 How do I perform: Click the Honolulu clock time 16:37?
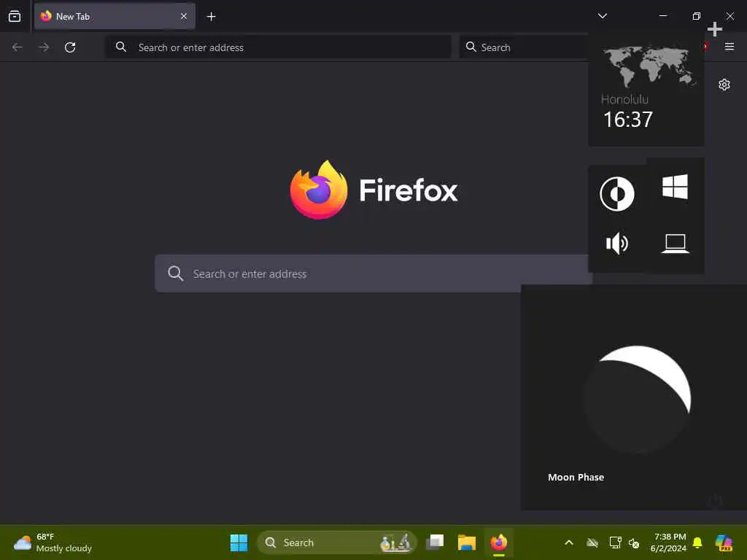[628, 119]
